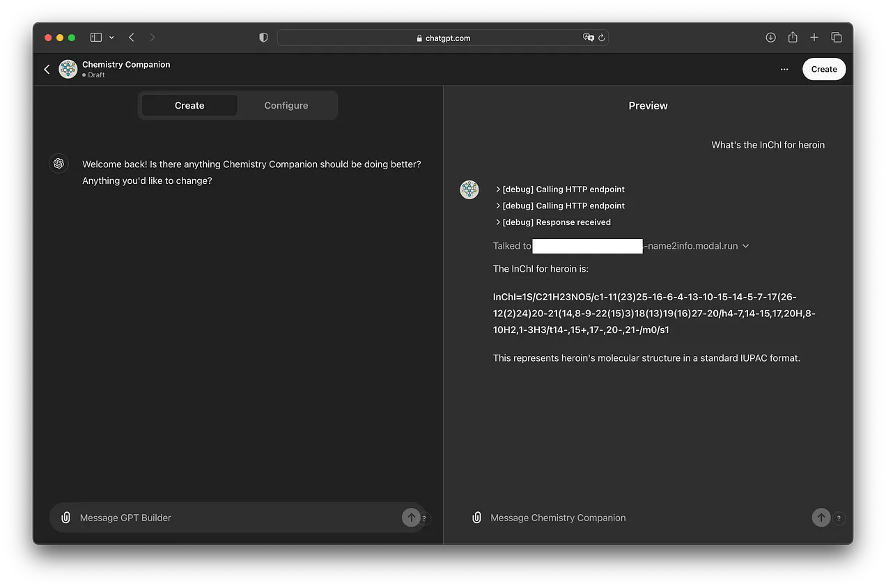886x588 pixels.
Task: Click the Welcome back message text
Action: point(251,172)
